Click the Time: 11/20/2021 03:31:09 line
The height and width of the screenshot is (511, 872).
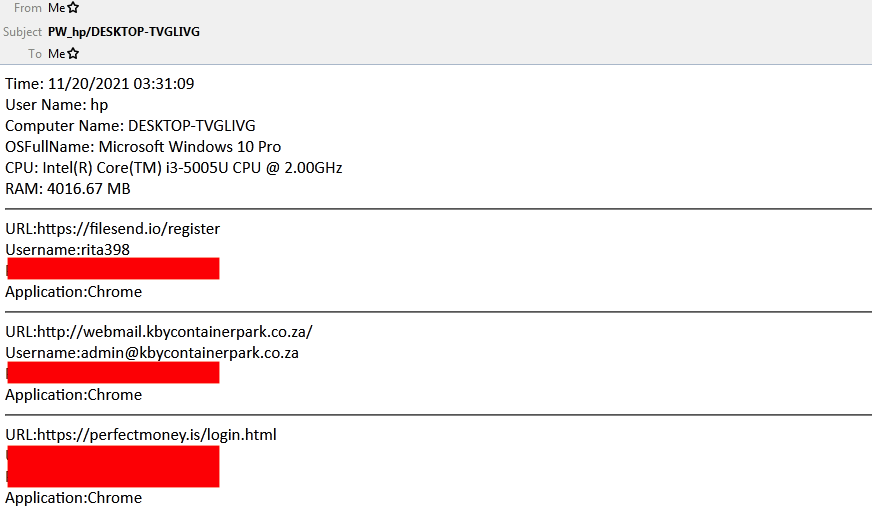100,83
